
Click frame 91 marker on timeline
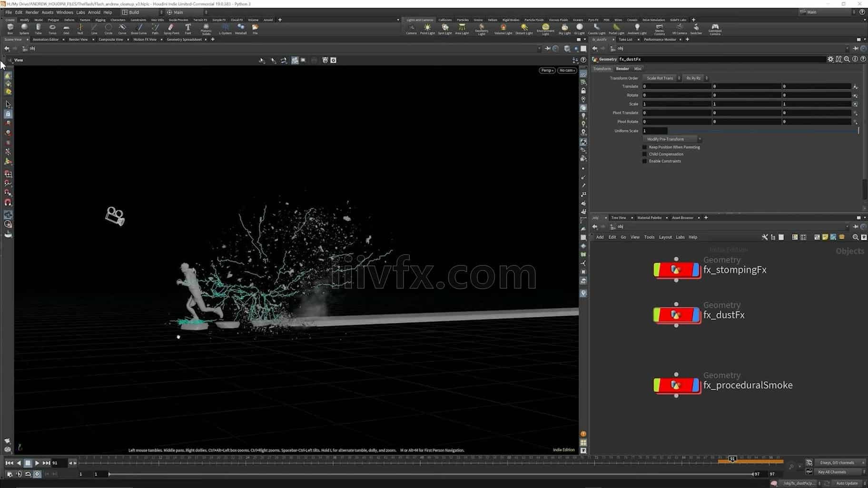click(x=732, y=459)
